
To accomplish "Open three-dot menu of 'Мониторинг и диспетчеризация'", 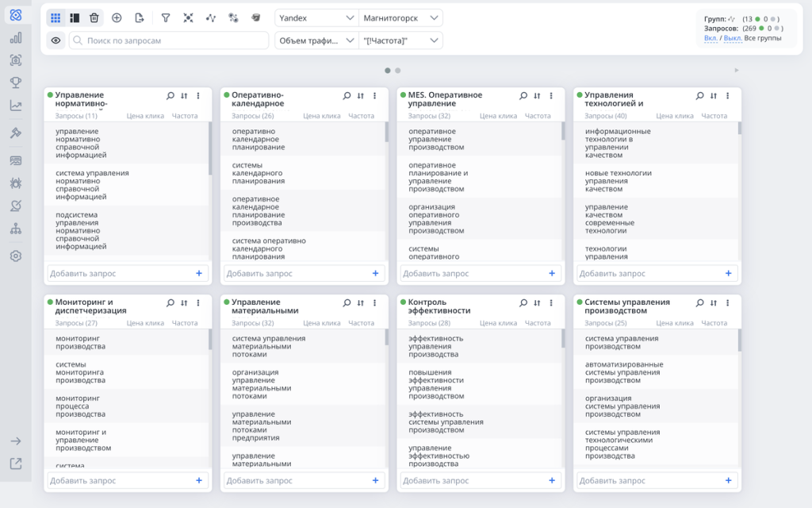I will [197, 302].
